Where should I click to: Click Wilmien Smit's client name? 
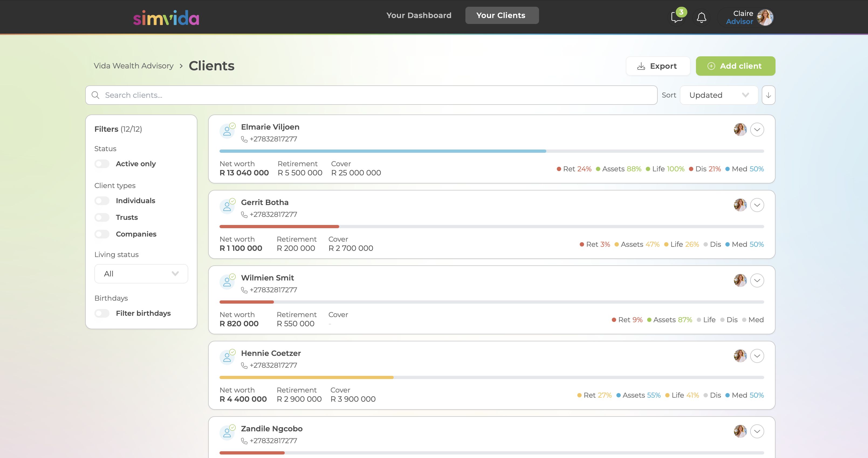click(267, 278)
